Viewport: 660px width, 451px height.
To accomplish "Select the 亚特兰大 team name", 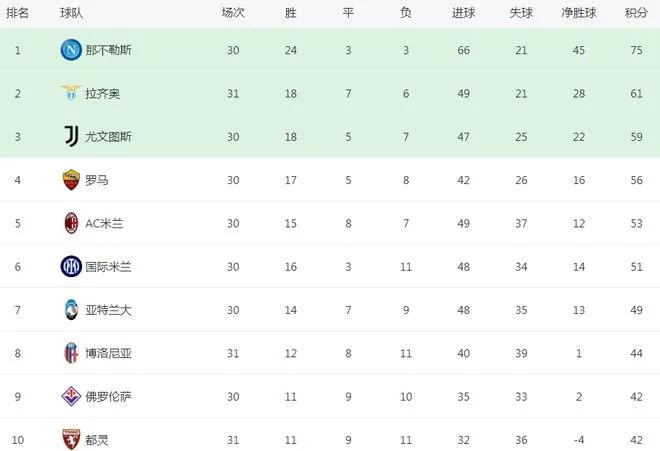I will tap(108, 310).
